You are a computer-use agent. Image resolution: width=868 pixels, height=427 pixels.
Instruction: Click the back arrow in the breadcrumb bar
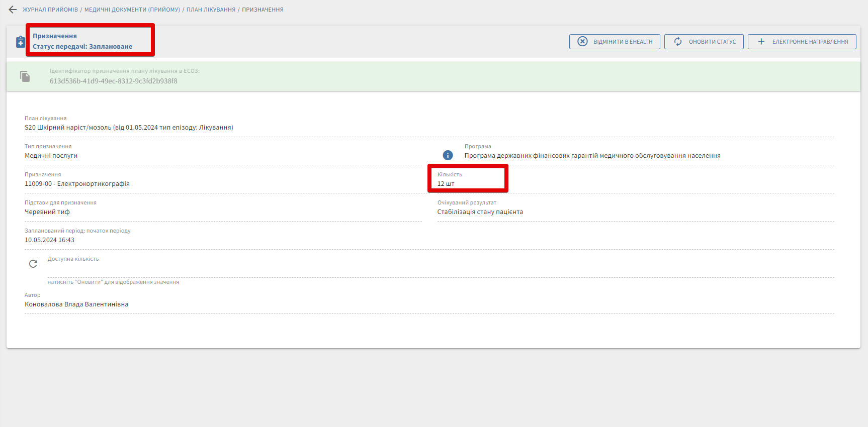pyautogui.click(x=13, y=10)
